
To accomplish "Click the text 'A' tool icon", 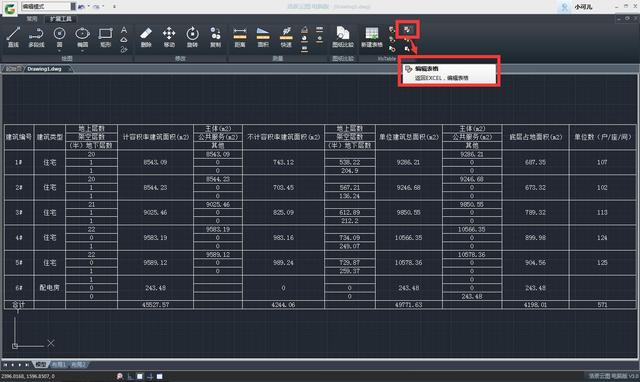I will (124, 30).
